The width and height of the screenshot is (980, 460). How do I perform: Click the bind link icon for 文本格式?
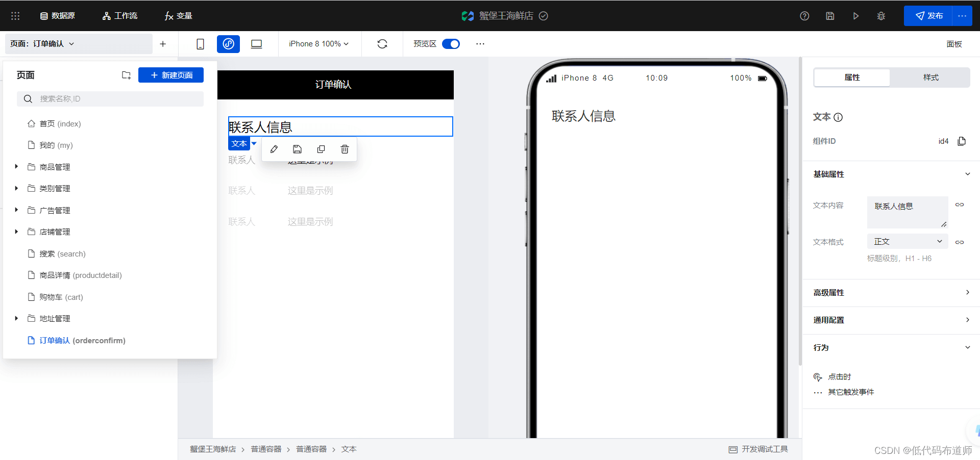(x=960, y=242)
